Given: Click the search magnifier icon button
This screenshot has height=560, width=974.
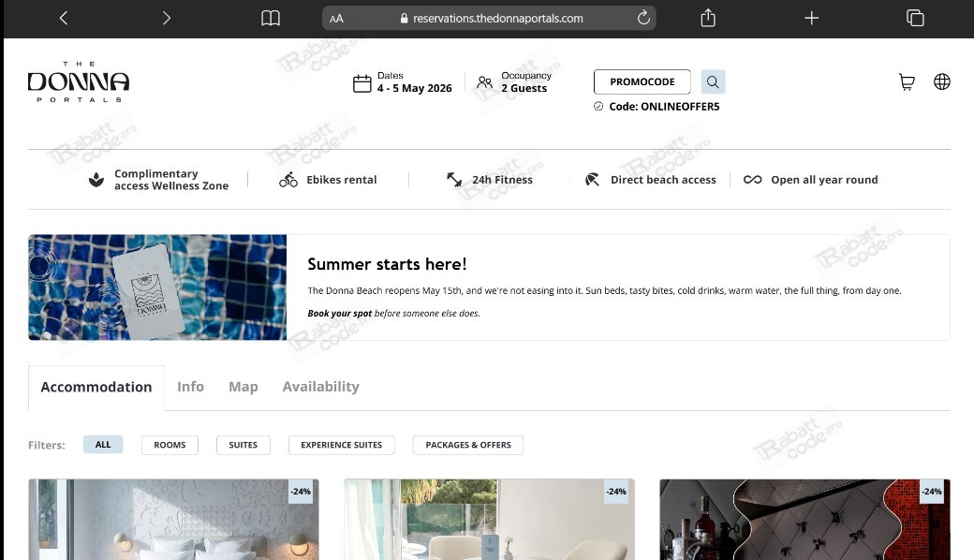Looking at the screenshot, I should pyautogui.click(x=713, y=82).
